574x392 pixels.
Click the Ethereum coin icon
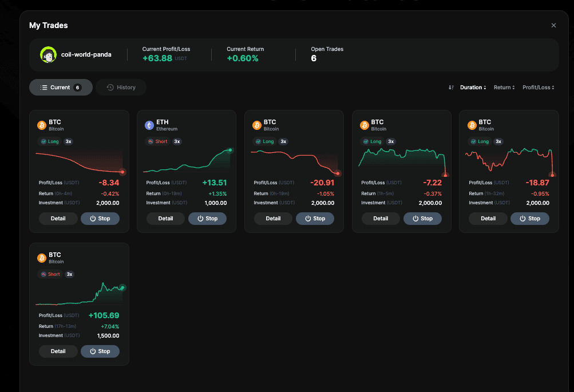coord(149,125)
